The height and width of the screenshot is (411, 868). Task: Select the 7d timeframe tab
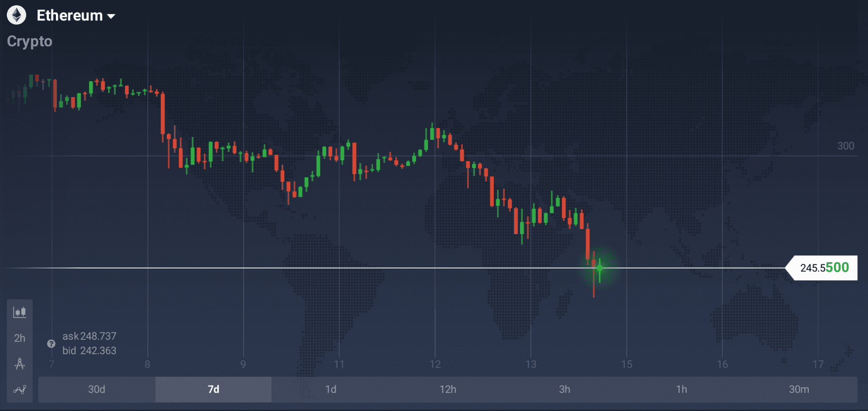coord(214,389)
